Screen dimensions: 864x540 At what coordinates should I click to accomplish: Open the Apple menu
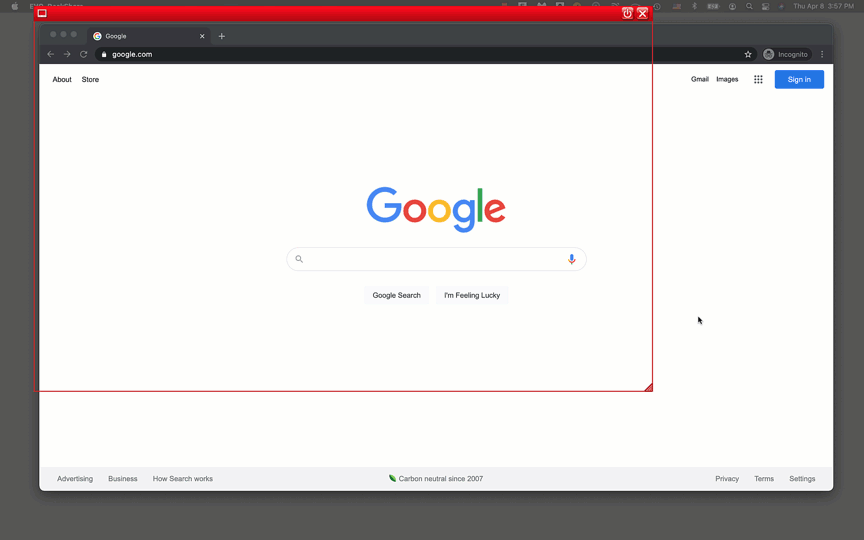coord(15,6)
